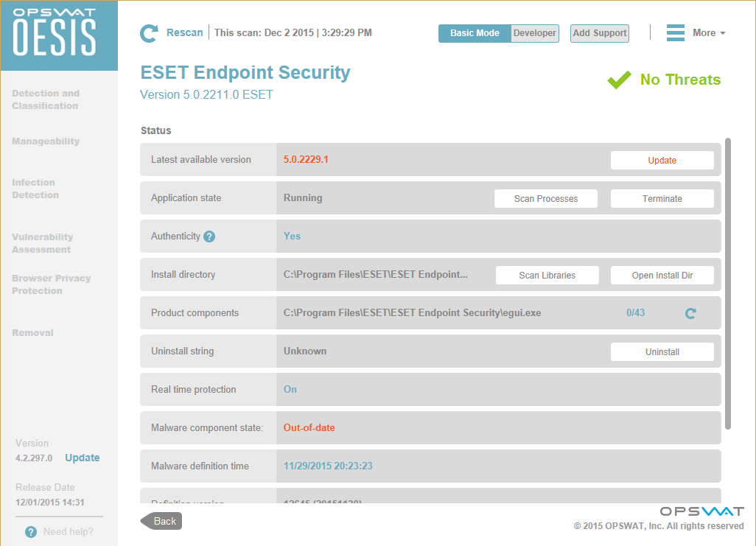Click the This scan date text

293,33
